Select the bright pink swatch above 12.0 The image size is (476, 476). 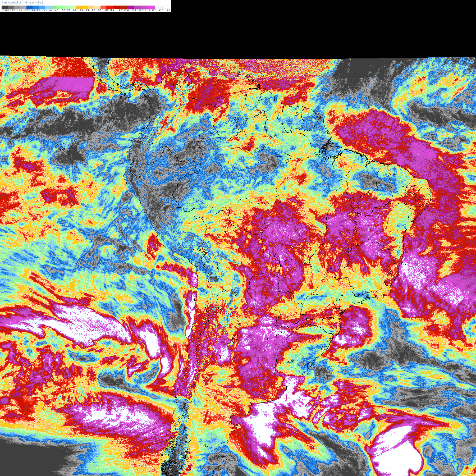click(x=152, y=7)
